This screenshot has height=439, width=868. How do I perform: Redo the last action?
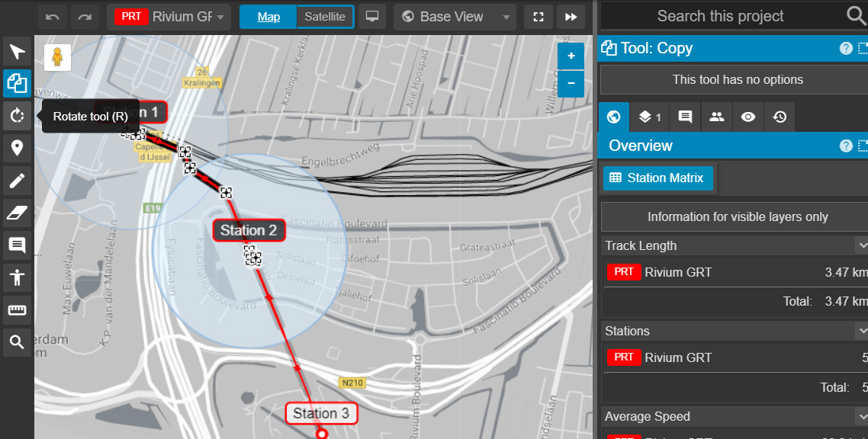[85, 17]
